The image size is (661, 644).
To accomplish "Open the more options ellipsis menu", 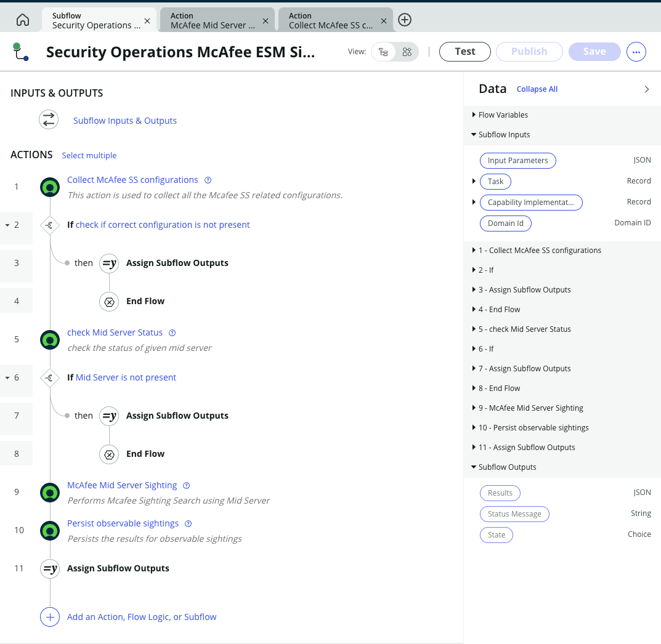I will point(636,52).
